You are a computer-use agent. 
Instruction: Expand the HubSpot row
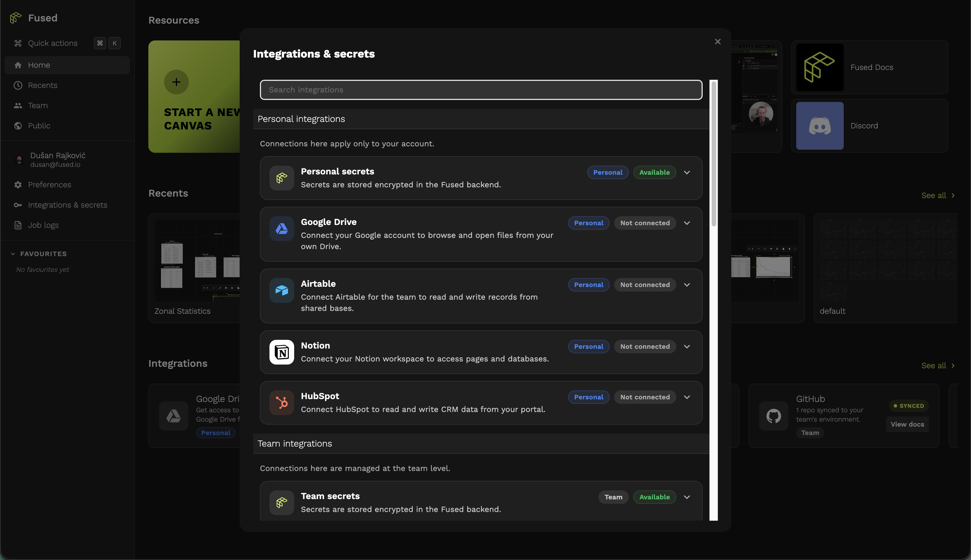pyautogui.click(x=687, y=397)
